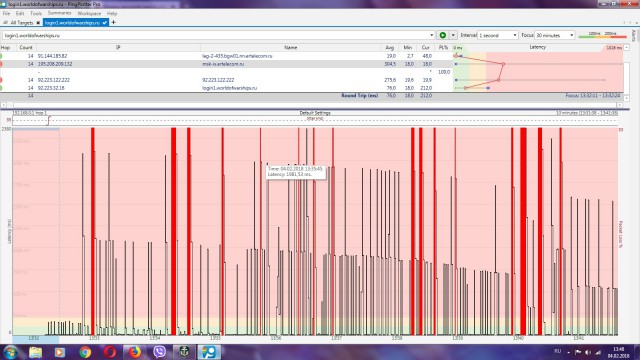Click the 1353 time label on timeline
640x360 pixels.
(94, 338)
